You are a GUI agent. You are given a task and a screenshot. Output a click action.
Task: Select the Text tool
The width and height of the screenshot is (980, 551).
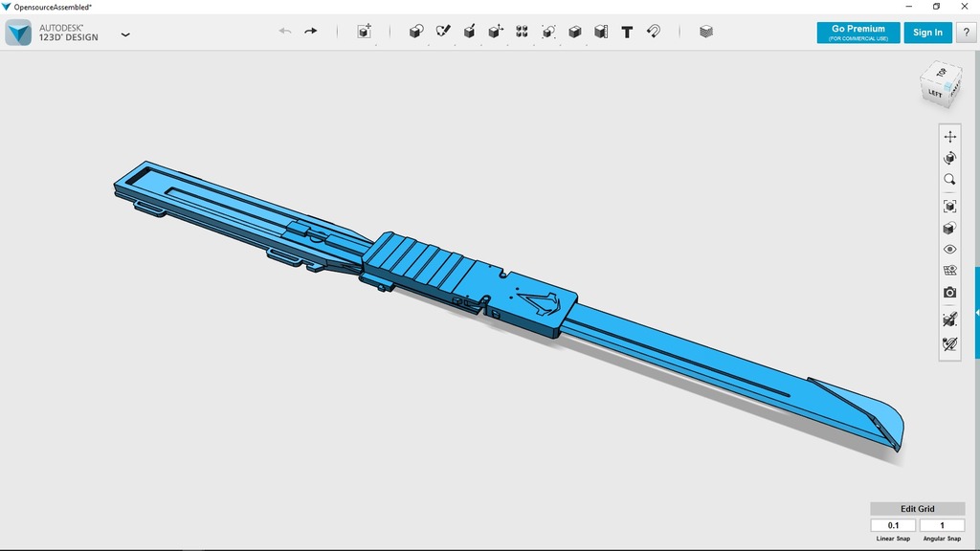(x=627, y=32)
